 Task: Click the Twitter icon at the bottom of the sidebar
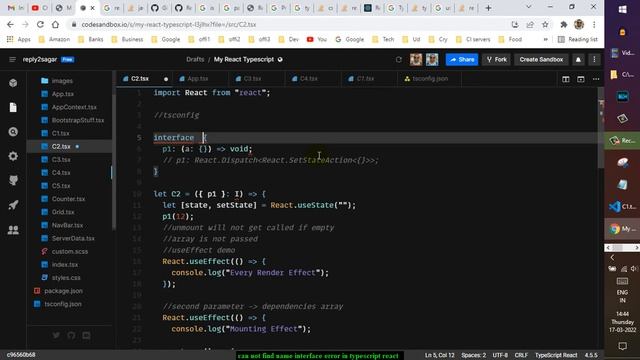pyautogui.click(x=56, y=335)
